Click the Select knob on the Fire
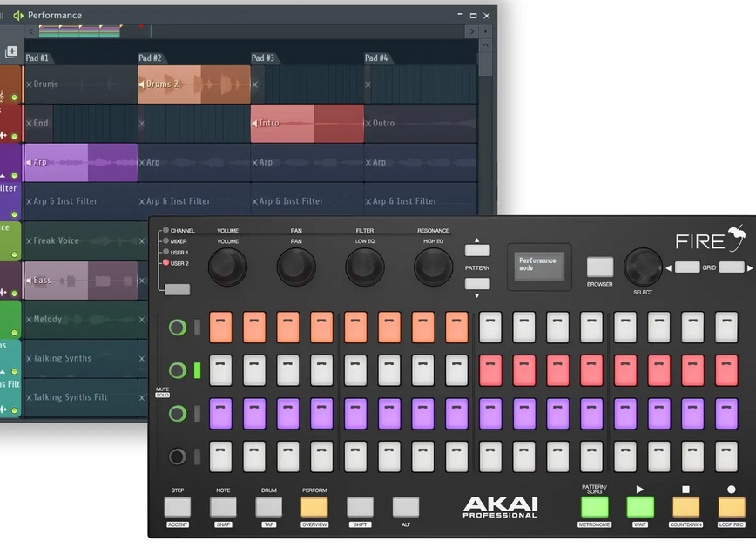This screenshot has width=756, height=548. click(643, 267)
